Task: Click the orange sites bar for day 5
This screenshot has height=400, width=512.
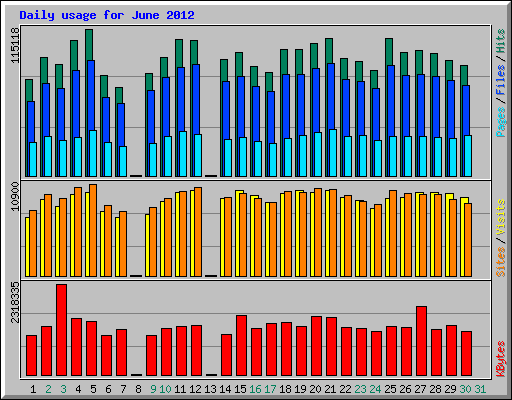Action: coord(93,230)
